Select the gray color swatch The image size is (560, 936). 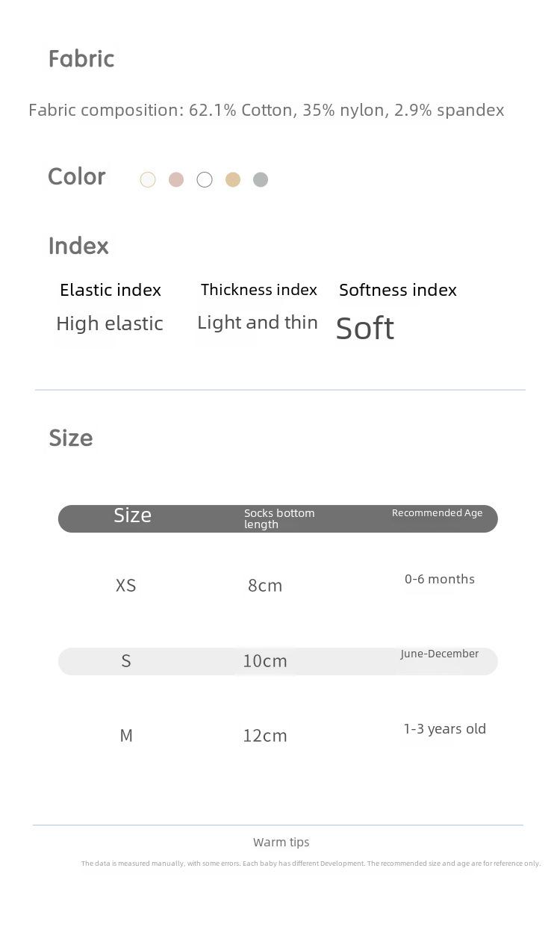tap(261, 179)
